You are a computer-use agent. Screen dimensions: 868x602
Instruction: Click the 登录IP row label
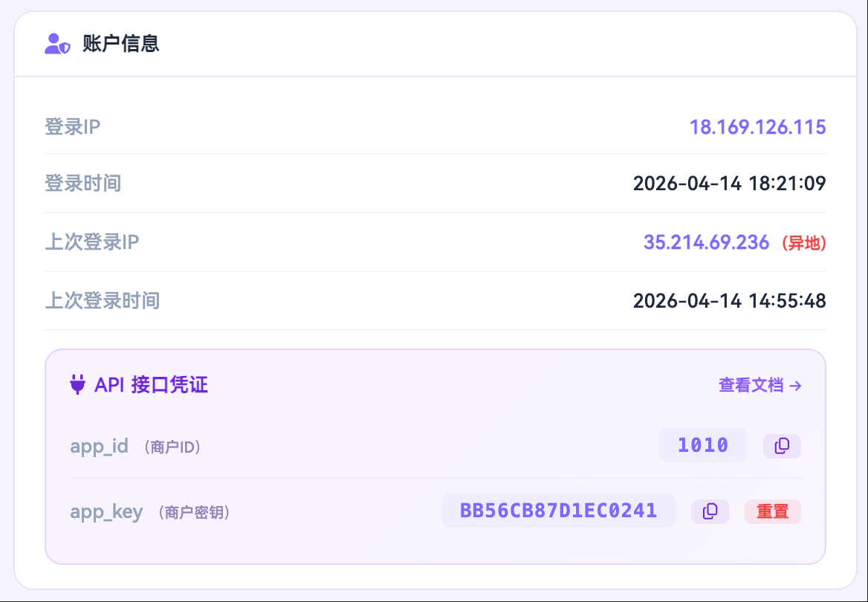(x=73, y=127)
